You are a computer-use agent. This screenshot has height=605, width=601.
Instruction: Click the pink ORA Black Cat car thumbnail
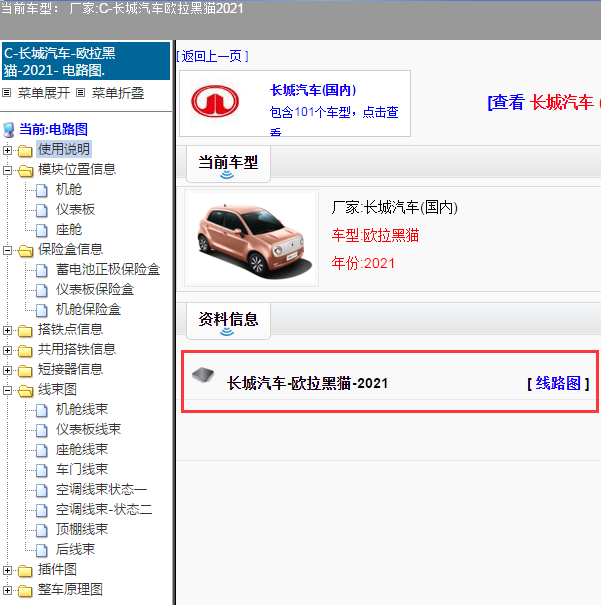[252, 238]
